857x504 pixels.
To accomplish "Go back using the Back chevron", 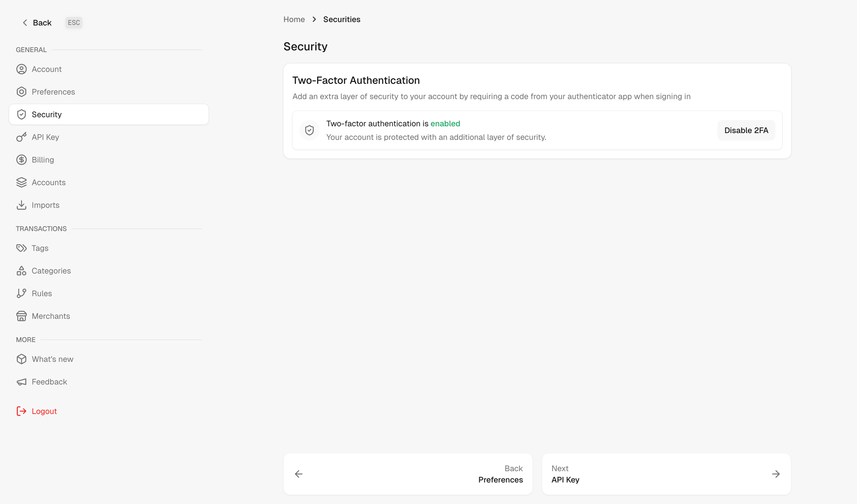I will point(25,23).
